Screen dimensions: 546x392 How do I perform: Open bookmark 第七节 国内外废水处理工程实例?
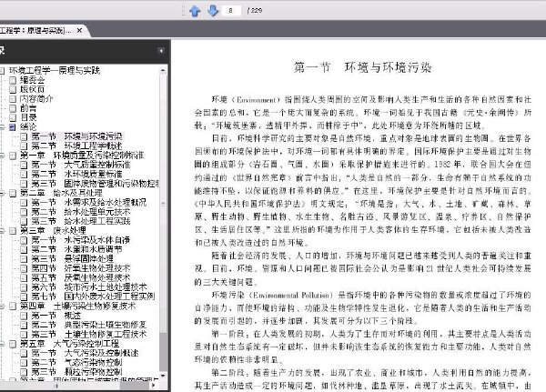[x=93, y=297]
